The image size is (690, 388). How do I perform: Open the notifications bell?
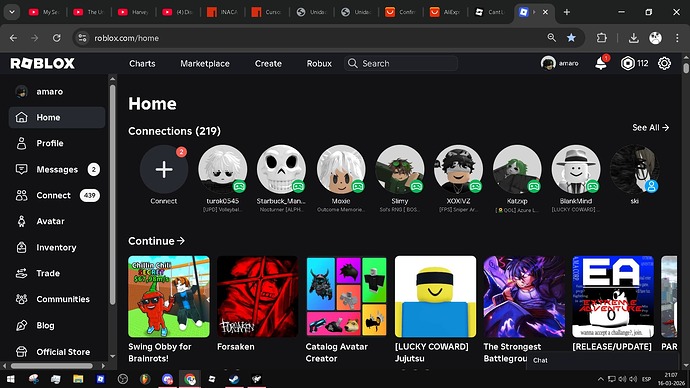601,64
